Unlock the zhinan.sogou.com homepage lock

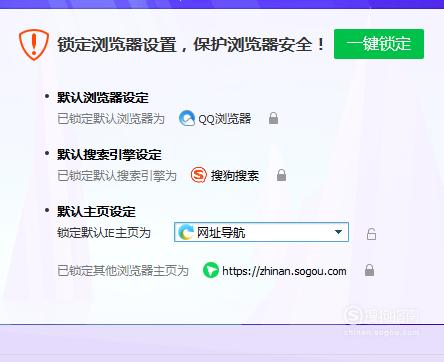369,270
